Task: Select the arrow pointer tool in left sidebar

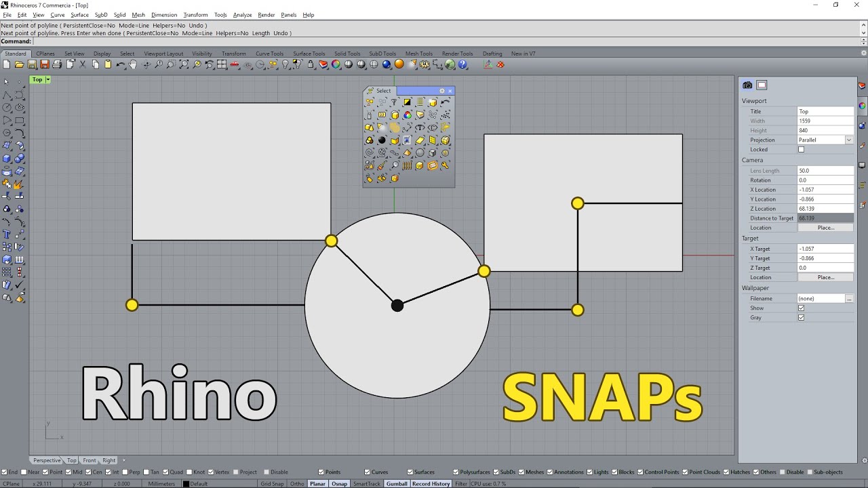Action: pos(7,82)
